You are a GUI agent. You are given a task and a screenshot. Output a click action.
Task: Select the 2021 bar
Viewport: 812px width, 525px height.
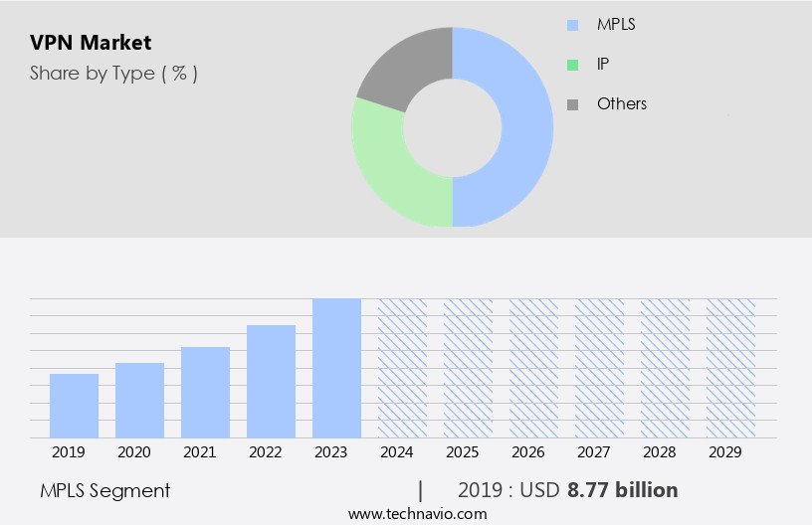coord(205,392)
